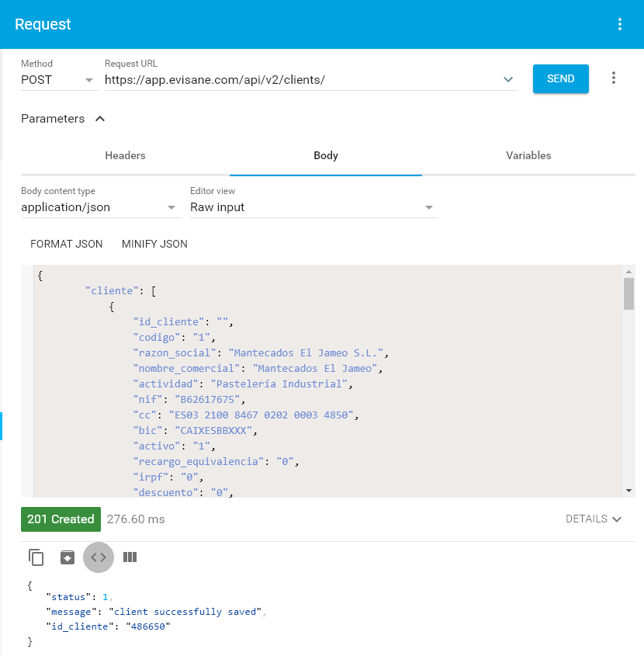Image resolution: width=644 pixels, height=656 pixels.
Task: Expand the Request URL history chevron
Action: point(508,79)
